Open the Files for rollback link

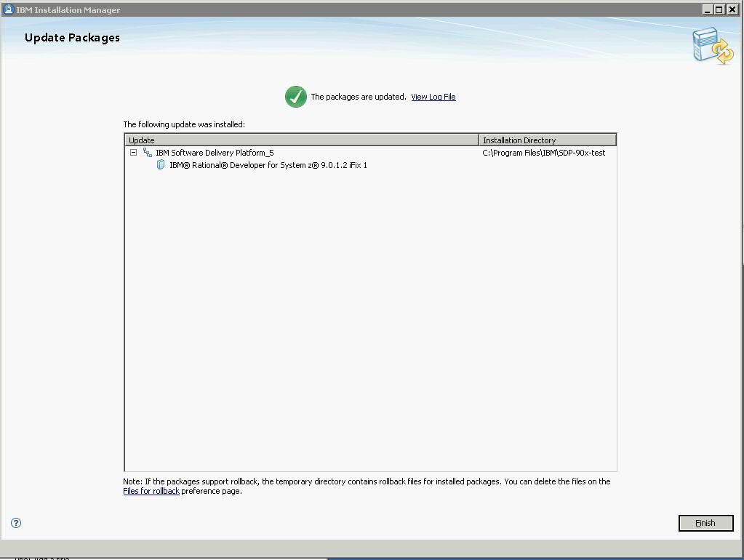pyautogui.click(x=151, y=491)
